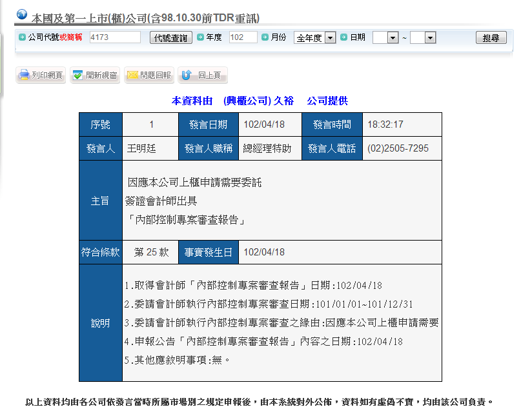This screenshot has height=416, width=532.
Task: Open the end date dropdown
Action: point(423,37)
